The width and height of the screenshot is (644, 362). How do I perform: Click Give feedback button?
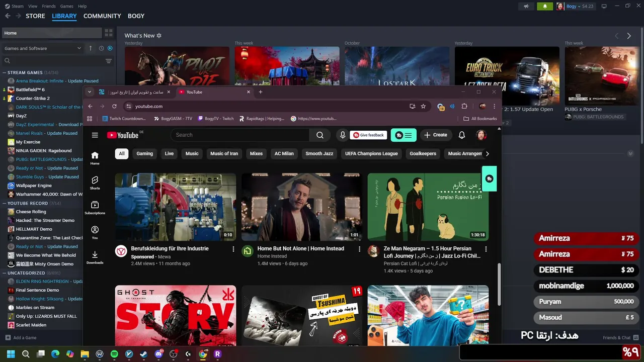point(368,135)
